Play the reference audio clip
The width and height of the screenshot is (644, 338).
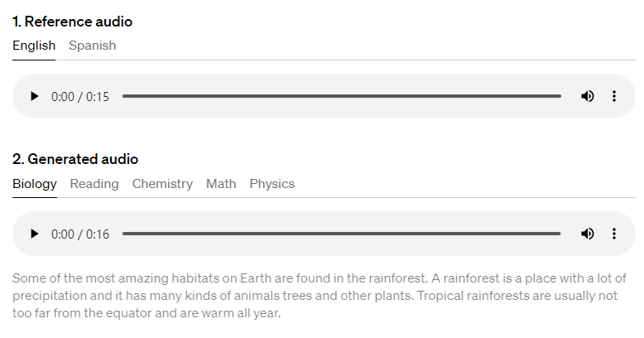coord(34,96)
